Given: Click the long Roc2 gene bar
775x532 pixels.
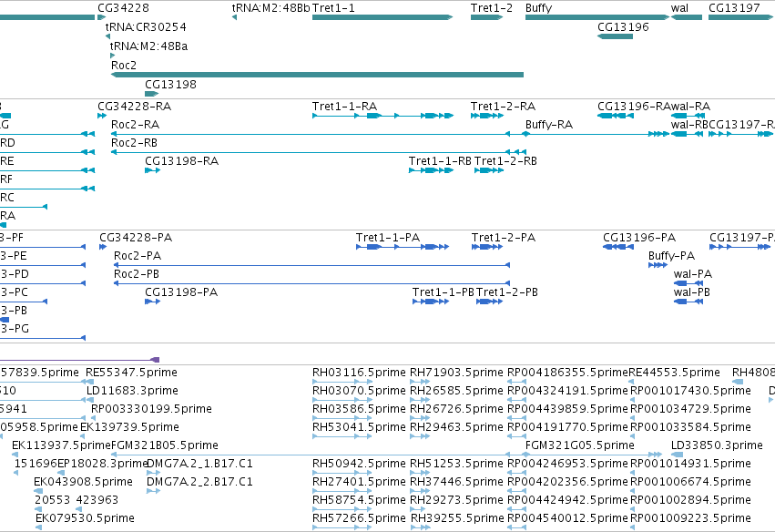Looking at the screenshot, I should [317, 75].
